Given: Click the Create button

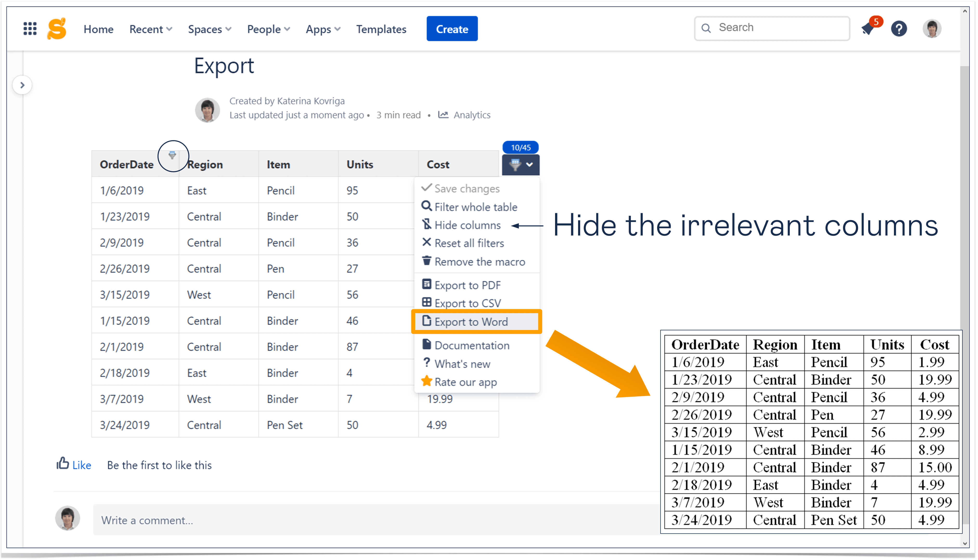Looking at the screenshot, I should pos(452,28).
